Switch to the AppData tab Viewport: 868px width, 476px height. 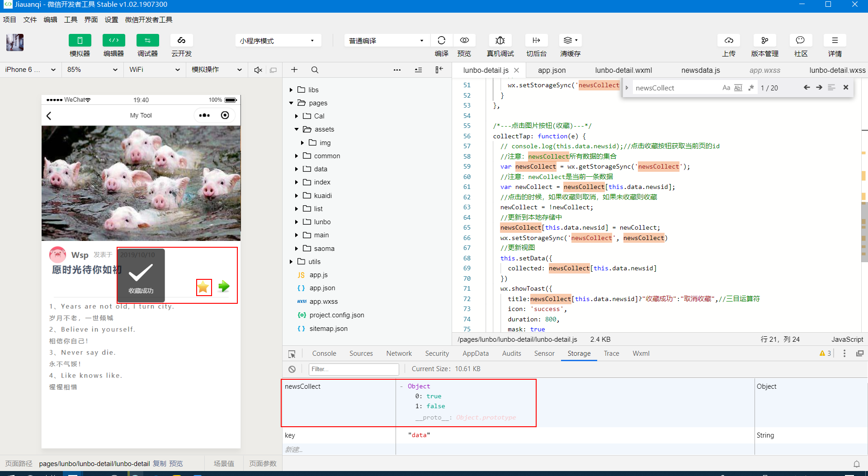pos(475,353)
